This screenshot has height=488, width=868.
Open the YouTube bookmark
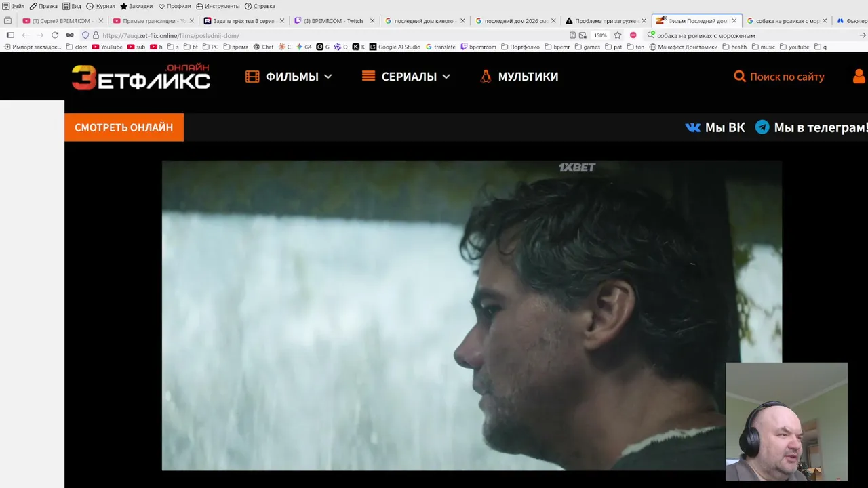[107, 47]
